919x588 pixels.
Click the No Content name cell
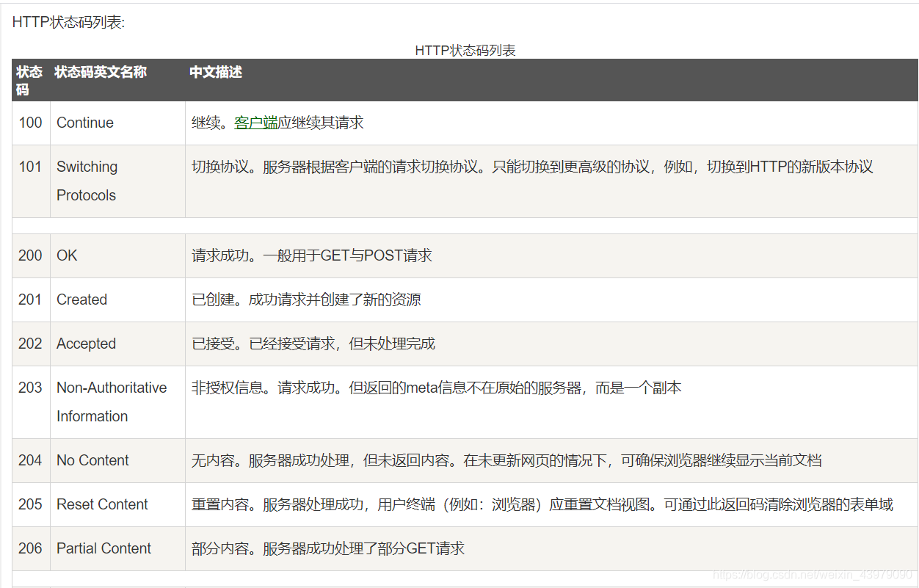(x=117, y=460)
